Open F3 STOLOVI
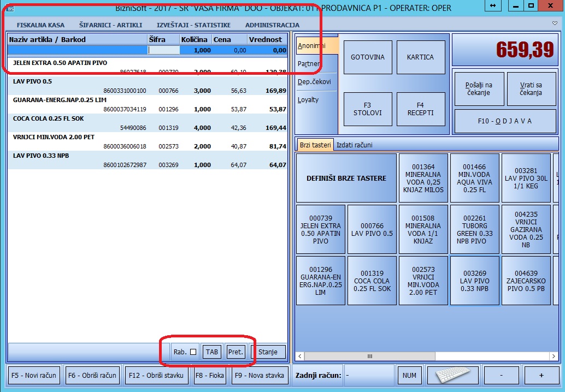Screen dimensions: 565x392 coord(368,109)
